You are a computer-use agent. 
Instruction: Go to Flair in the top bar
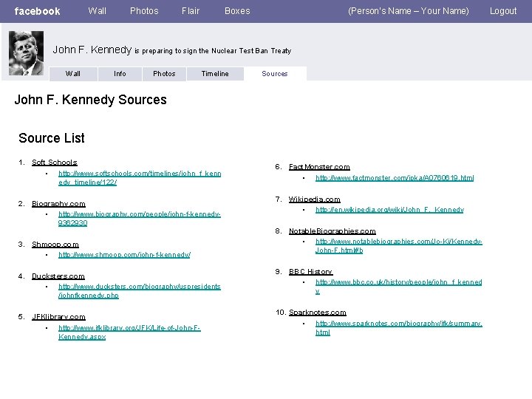tap(191, 11)
